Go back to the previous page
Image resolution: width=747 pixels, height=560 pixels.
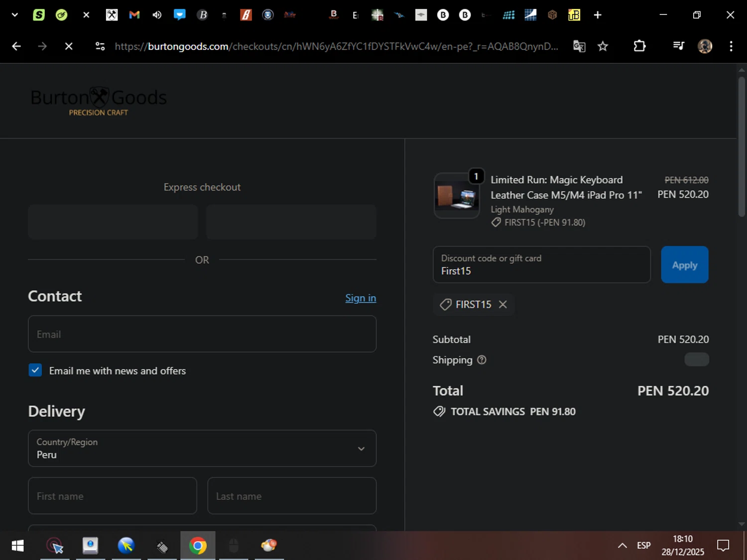click(x=16, y=46)
